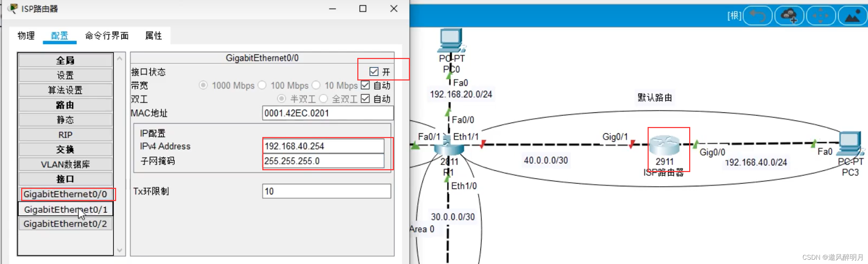Viewport: 868px width, 264px height.
Task: Switch to the 物理 tab
Action: (x=26, y=35)
